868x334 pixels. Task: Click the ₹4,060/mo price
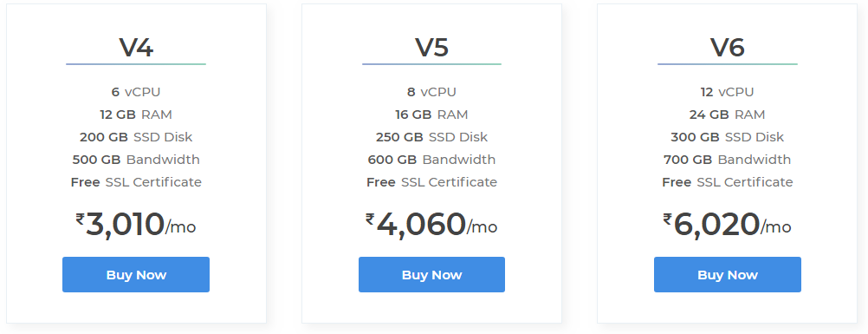coord(431,224)
